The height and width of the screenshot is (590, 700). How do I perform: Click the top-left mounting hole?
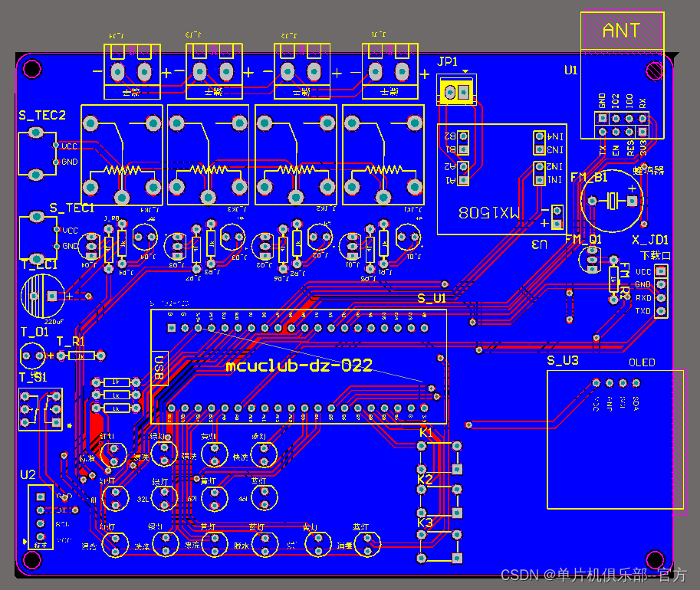click(x=31, y=69)
